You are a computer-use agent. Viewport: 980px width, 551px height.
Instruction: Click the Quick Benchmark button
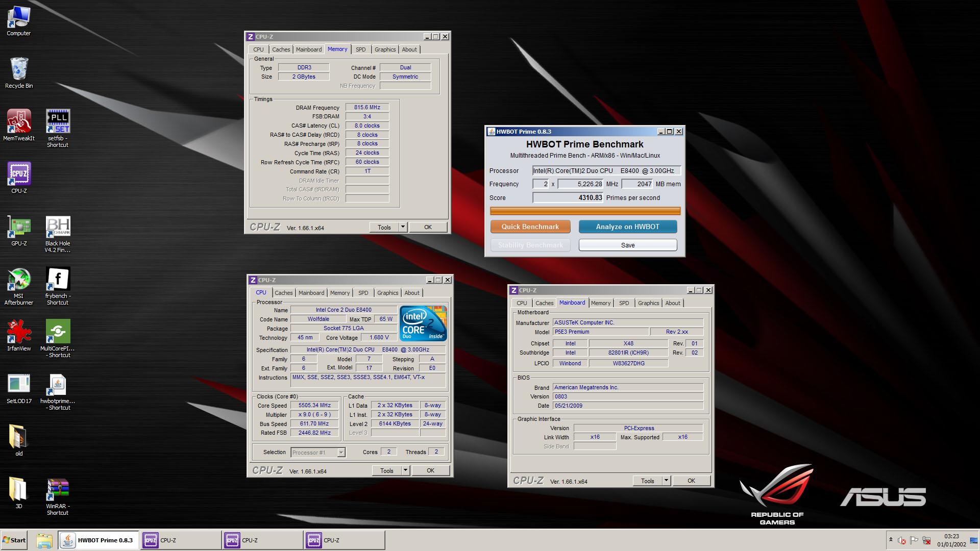530,227
